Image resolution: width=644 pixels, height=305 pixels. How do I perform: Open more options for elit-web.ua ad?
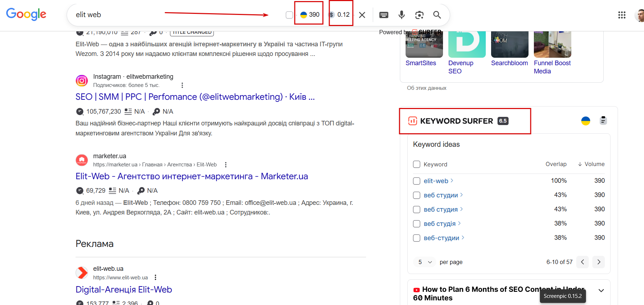155,277
